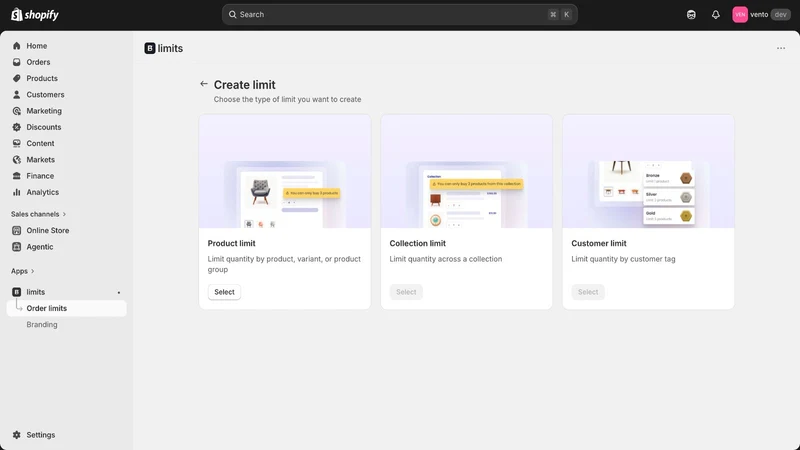Click the Customer limit card title
The image size is (800, 450).
click(599, 243)
